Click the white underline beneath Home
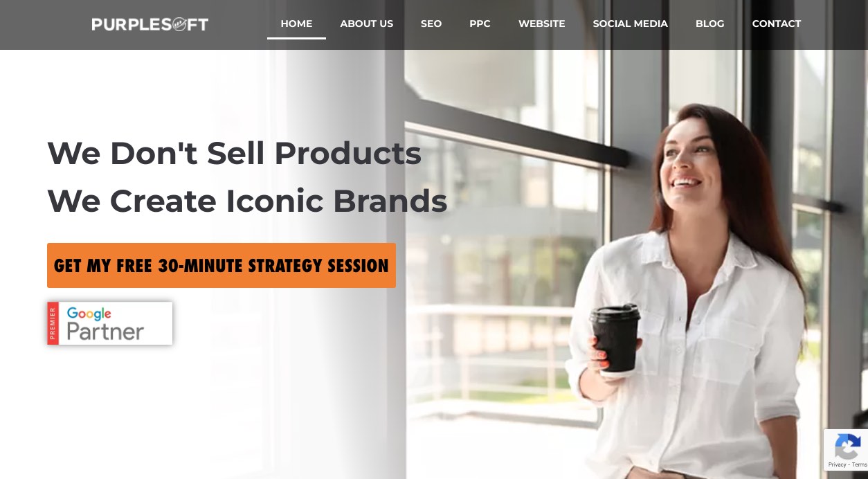 tap(296, 38)
